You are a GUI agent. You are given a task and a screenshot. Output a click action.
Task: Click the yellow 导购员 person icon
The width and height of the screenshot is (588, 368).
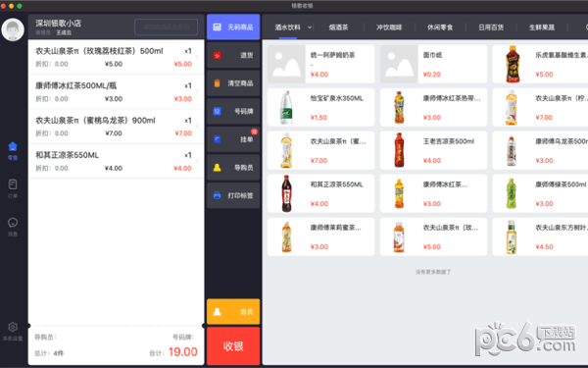coord(218,168)
